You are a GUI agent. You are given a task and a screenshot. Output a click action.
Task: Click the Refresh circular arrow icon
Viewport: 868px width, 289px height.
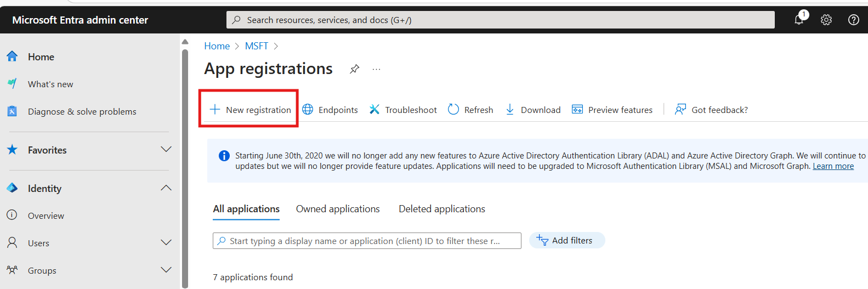[x=453, y=110]
